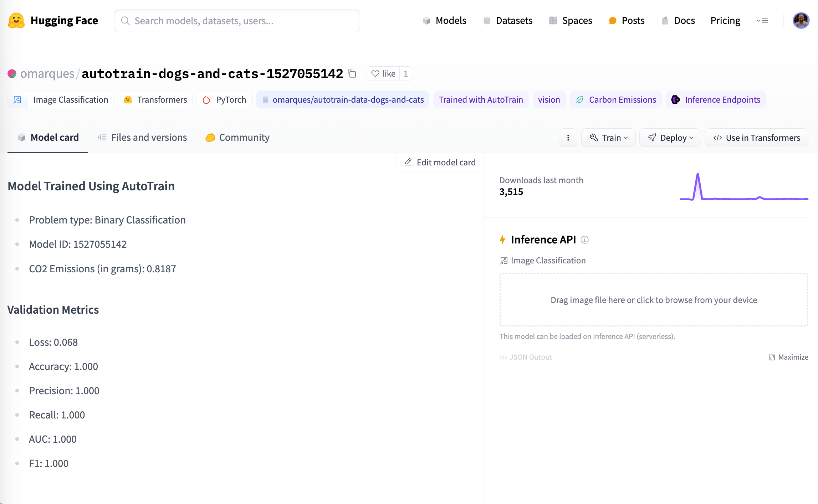Click the like count number
The height and width of the screenshot is (504, 818).
pos(405,74)
